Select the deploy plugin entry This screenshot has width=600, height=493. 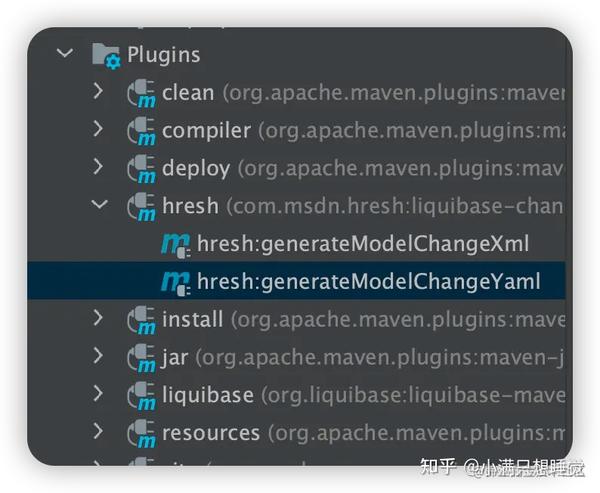pos(196,169)
